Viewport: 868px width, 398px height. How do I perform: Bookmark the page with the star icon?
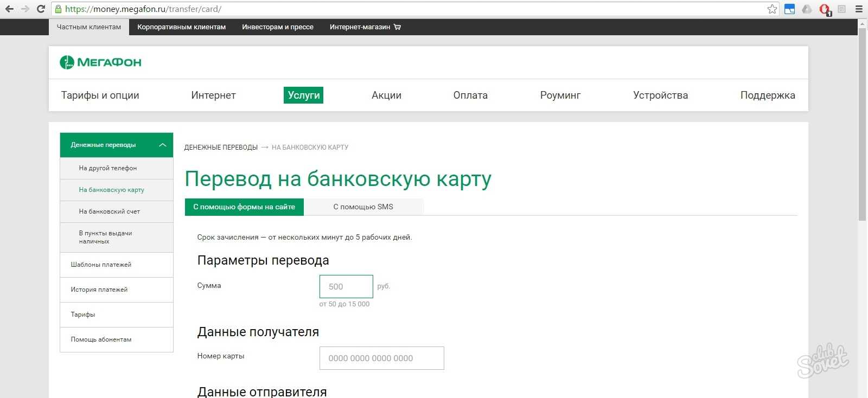click(772, 9)
